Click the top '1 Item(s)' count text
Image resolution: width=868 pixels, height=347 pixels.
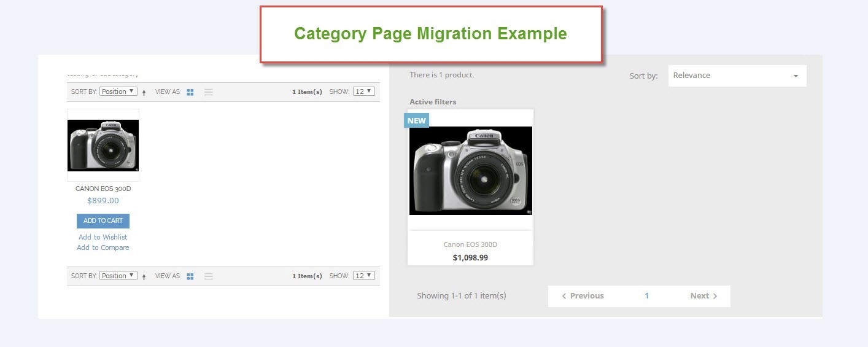[307, 92]
